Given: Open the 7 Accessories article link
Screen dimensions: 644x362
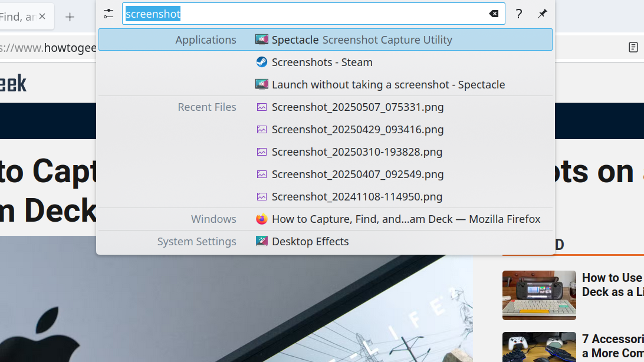Looking at the screenshot, I should click(612, 345).
